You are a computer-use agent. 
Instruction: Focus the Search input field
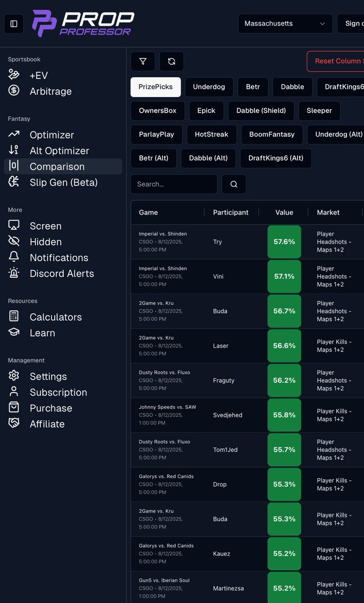[174, 184]
